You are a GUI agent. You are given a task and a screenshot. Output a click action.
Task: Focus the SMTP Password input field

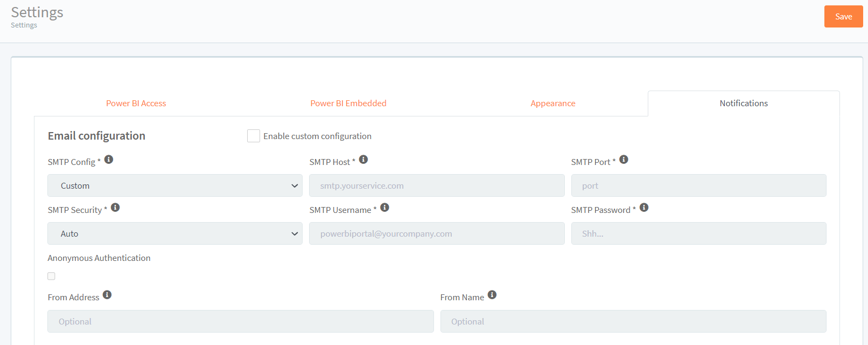[698, 233]
